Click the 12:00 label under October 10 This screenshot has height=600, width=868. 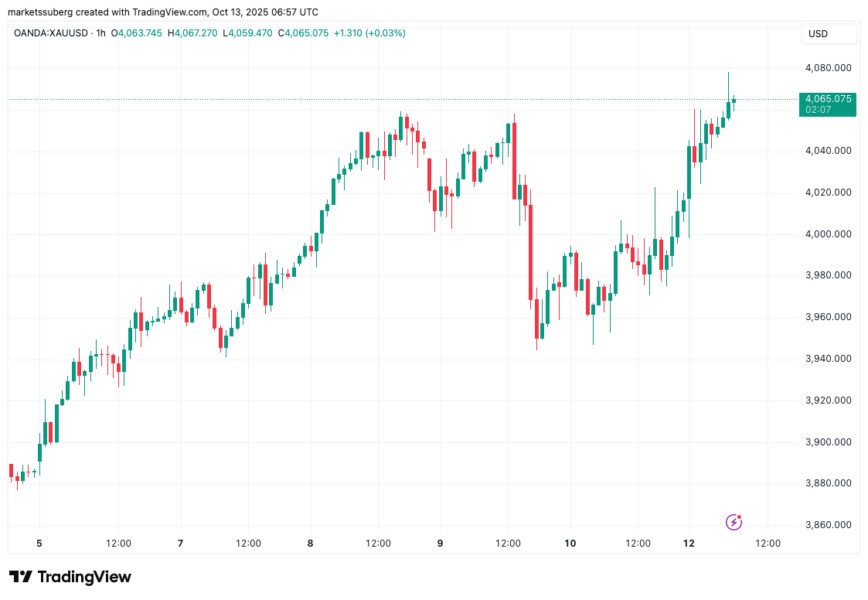click(x=637, y=544)
